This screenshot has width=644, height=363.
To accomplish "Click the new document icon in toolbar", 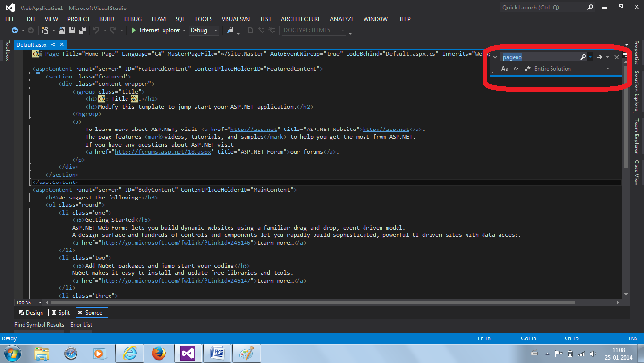I will point(250,30).
